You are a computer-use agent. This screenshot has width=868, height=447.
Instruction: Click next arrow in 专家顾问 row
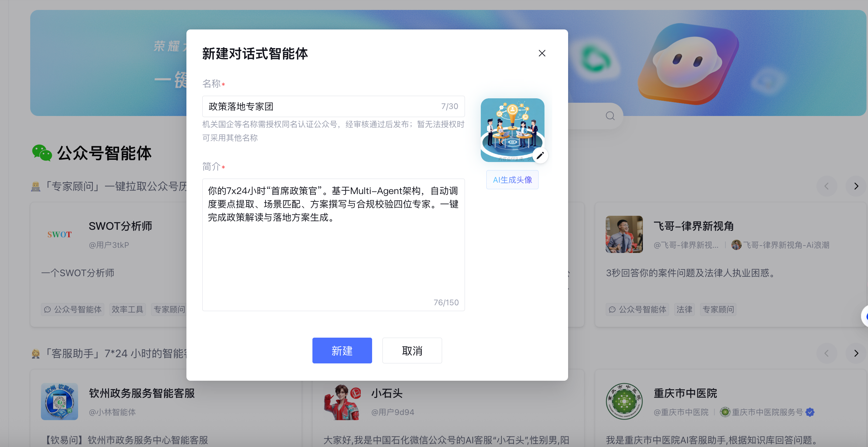pyautogui.click(x=856, y=186)
